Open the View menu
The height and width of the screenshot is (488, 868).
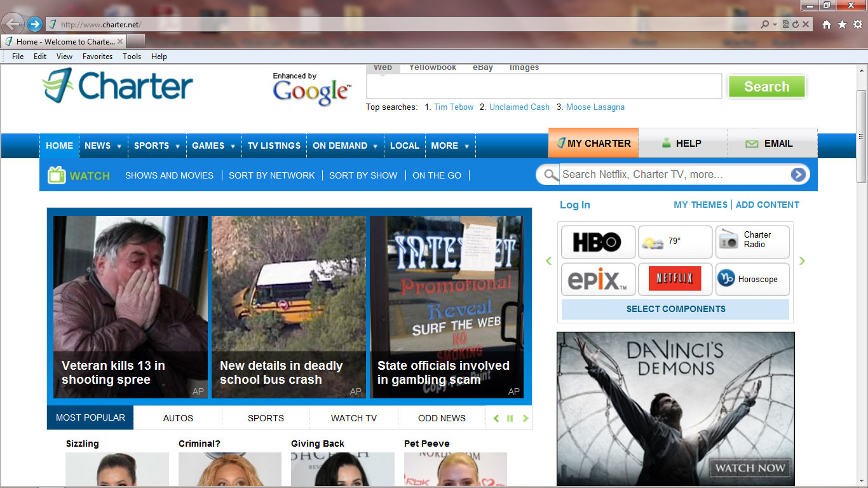point(64,57)
